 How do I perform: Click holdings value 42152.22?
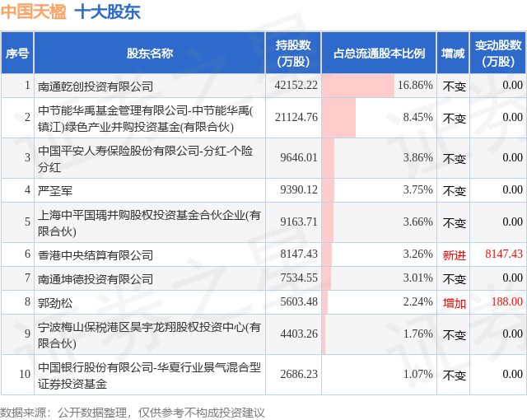tap(296, 85)
